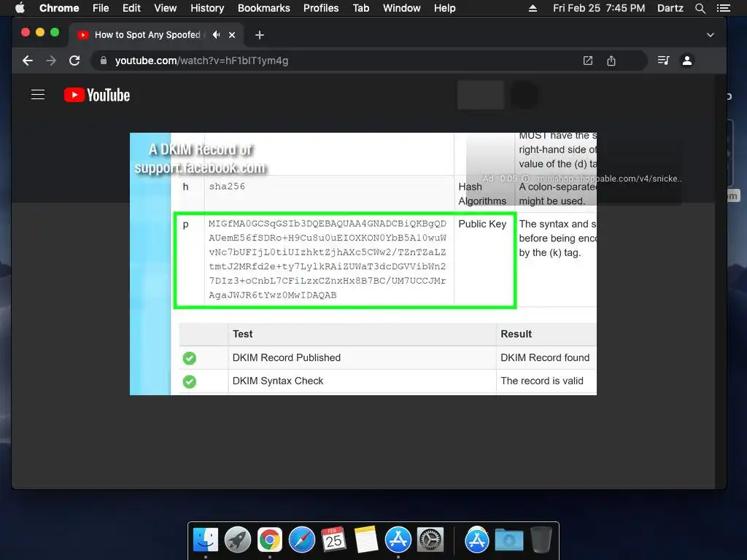
Task: Open the History menu
Action: 207,8
